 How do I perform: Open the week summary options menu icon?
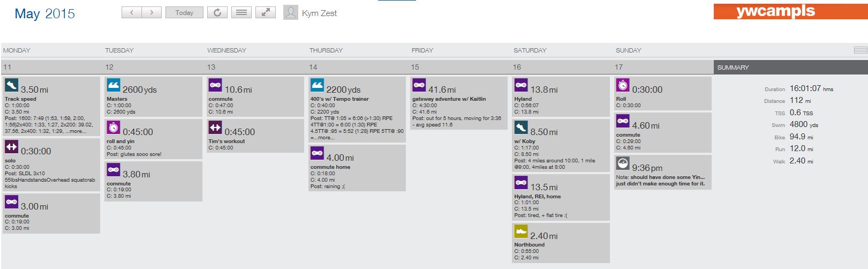[860, 50]
